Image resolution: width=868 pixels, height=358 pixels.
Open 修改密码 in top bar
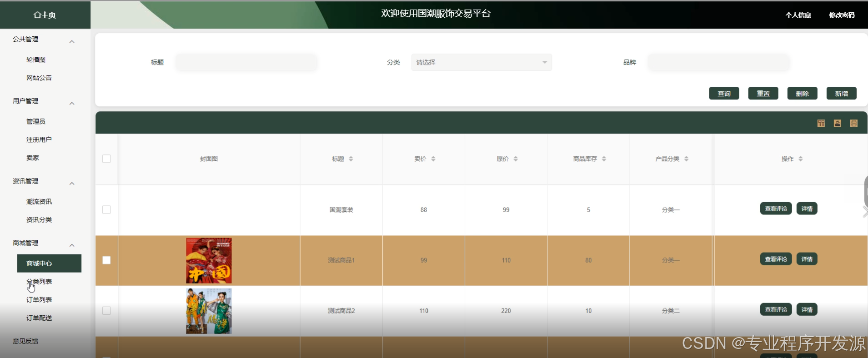(x=842, y=15)
